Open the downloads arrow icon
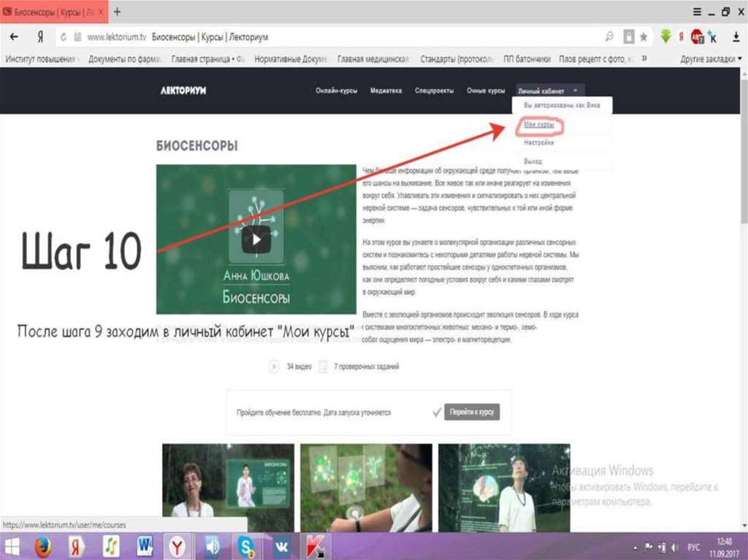Viewport: 748px width, 560px height. pos(736,37)
